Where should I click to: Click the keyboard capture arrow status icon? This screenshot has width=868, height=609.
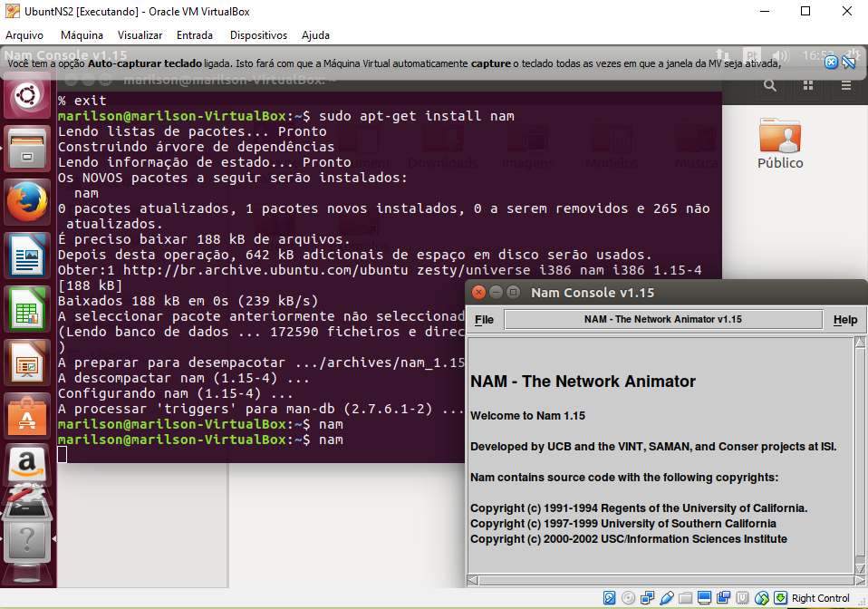780,598
